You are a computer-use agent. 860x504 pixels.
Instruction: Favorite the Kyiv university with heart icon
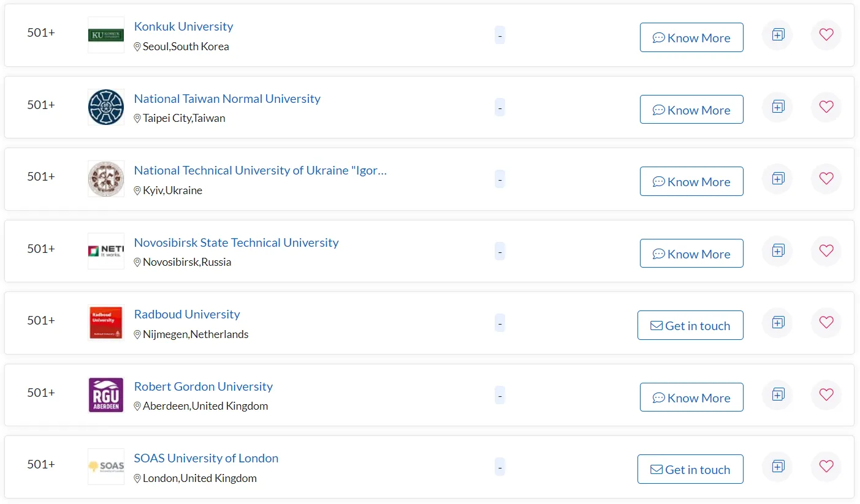[x=826, y=179]
